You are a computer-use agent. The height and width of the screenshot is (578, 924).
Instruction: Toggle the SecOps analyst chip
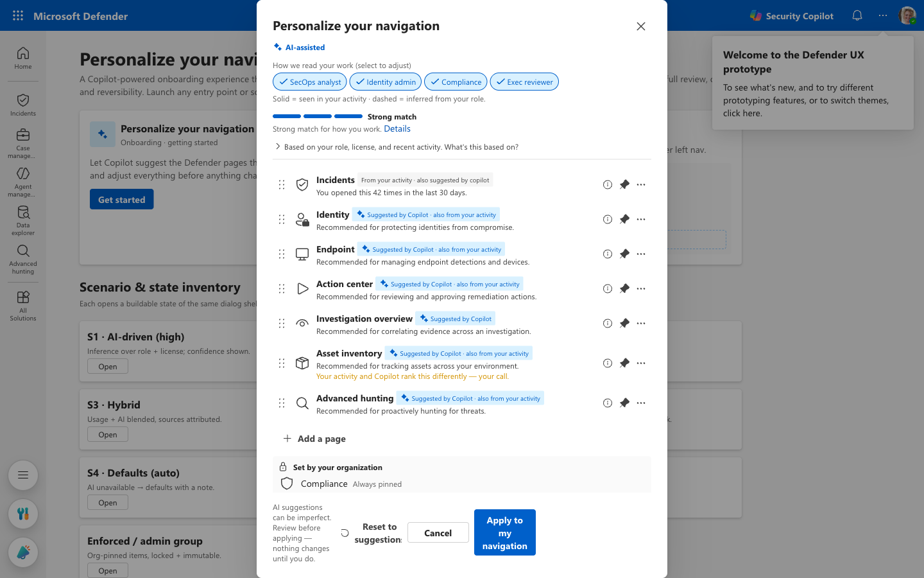tap(310, 82)
